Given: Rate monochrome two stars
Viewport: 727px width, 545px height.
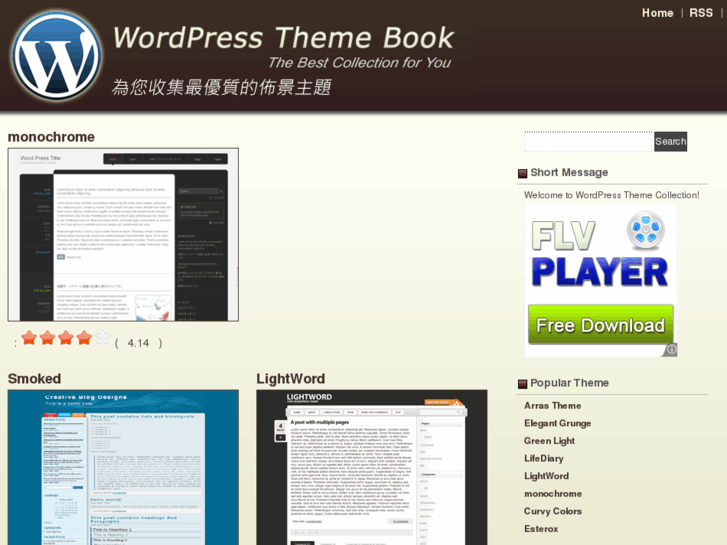Looking at the screenshot, I should [47, 338].
